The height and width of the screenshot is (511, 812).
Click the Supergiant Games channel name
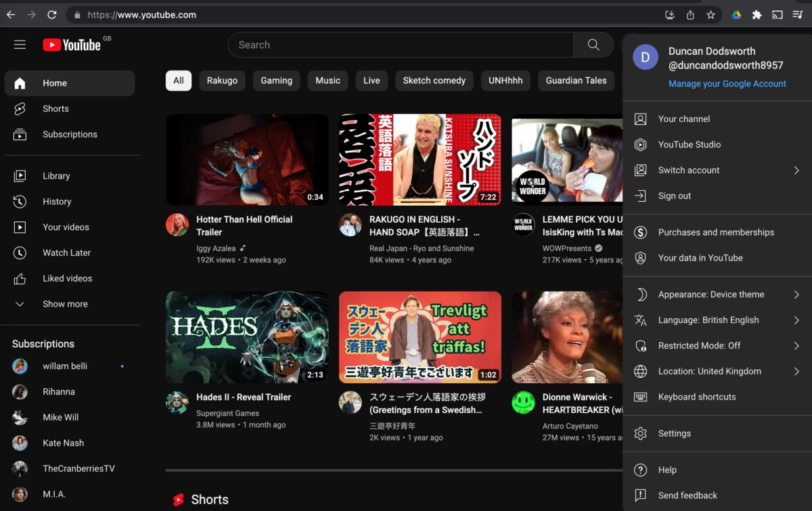[227, 413]
